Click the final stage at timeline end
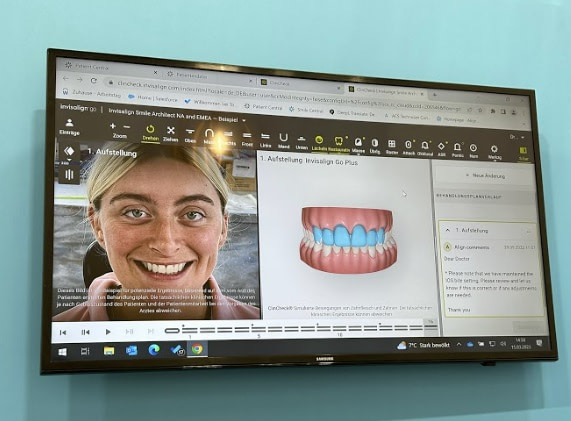Viewport: 571px width, 421px height. coord(431,327)
